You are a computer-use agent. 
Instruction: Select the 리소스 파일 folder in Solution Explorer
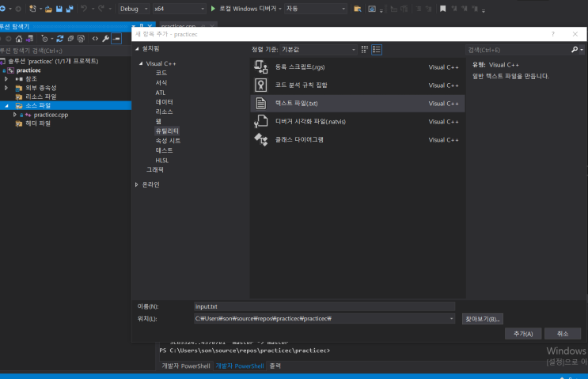click(x=41, y=97)
